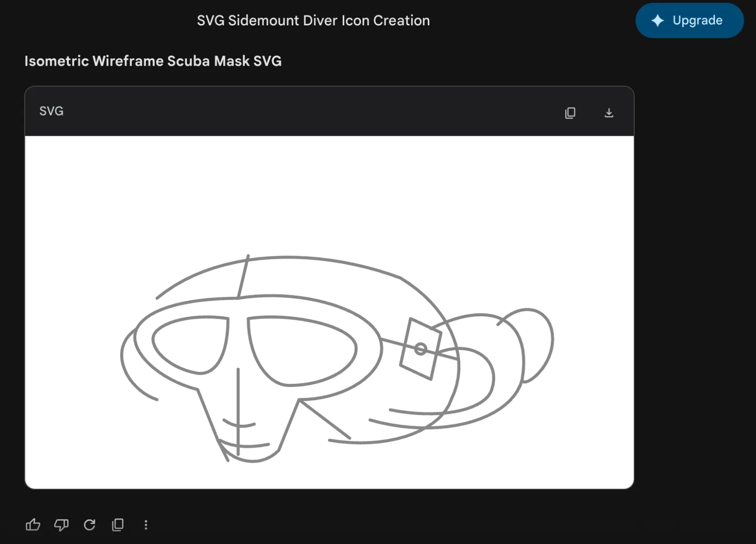756x544 pixels.
Task: Click the Isometric Wireframe Scuba Mask SVG heading
Action: [153, 61]
